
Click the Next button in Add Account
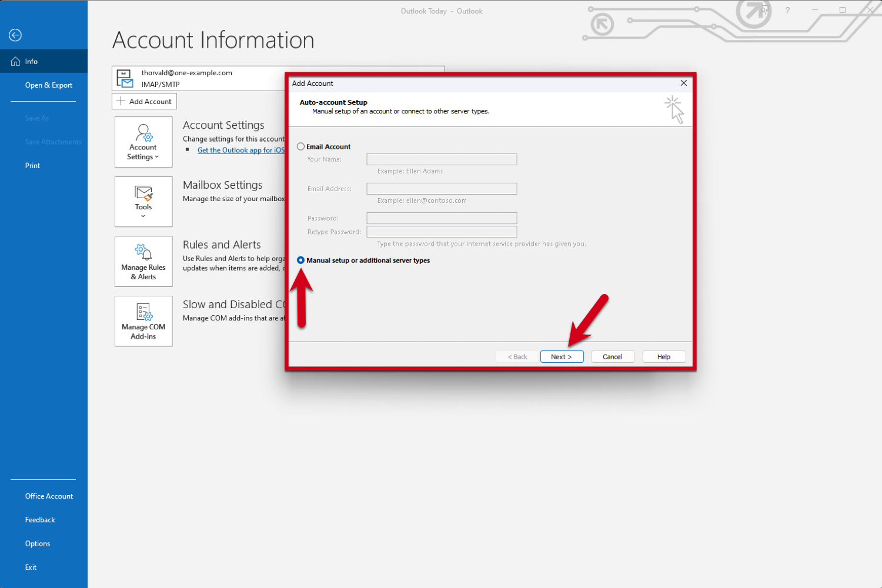[561, 356]
